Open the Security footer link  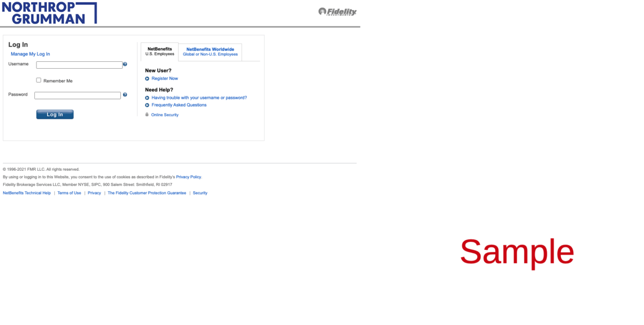point(200,193)
